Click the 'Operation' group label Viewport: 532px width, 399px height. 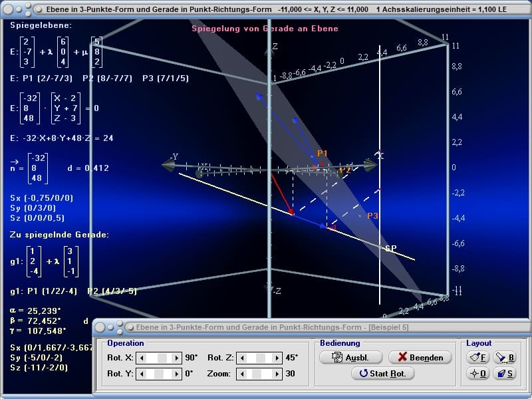click(126, 343)
